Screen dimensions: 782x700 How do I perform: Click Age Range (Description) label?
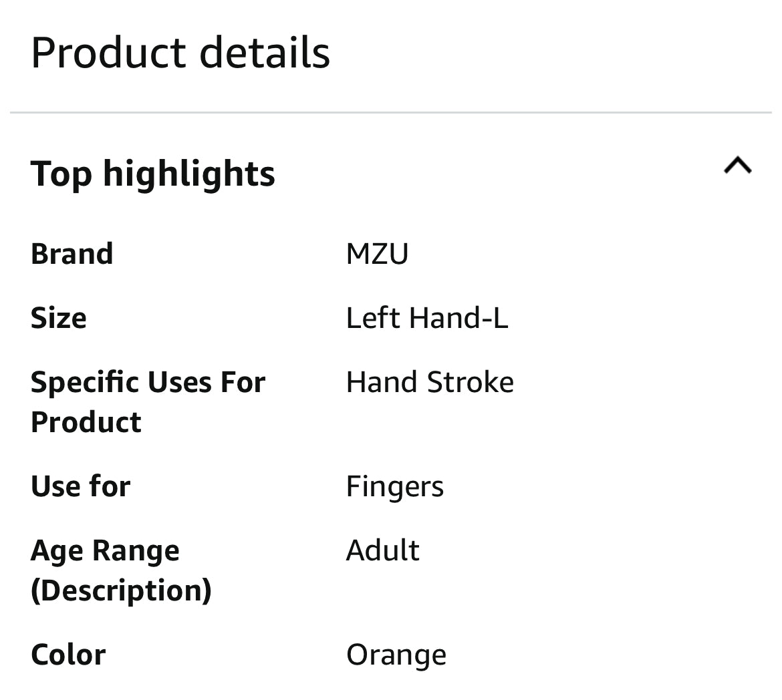[x=121, y=570]
